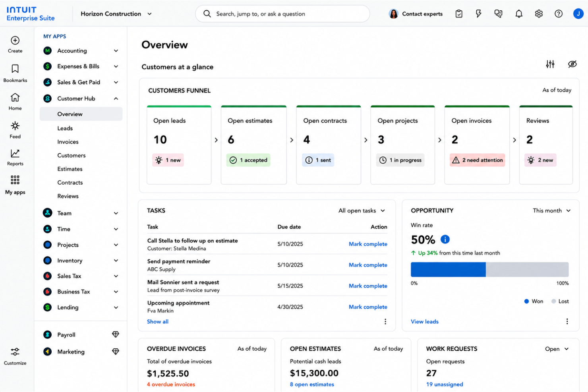Click the Won blue legend dot
This screenshot has width=588, height=392.
coord(526,301)
